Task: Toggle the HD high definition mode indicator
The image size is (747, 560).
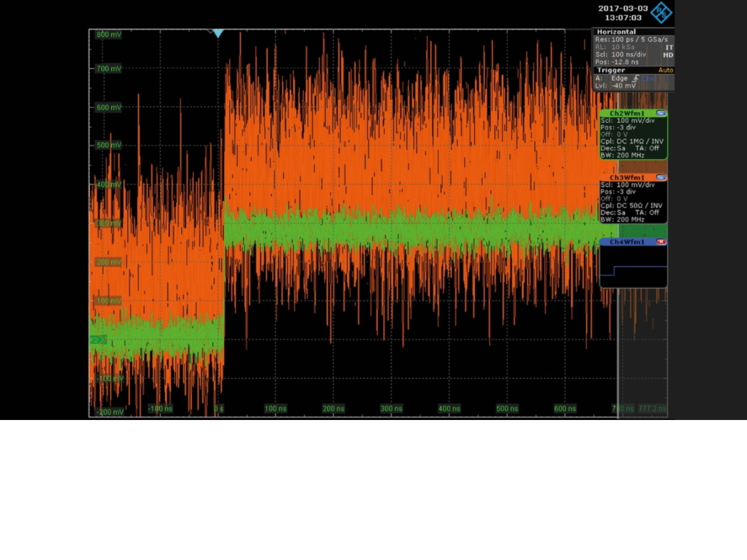Action: click(x=668, y=55)
